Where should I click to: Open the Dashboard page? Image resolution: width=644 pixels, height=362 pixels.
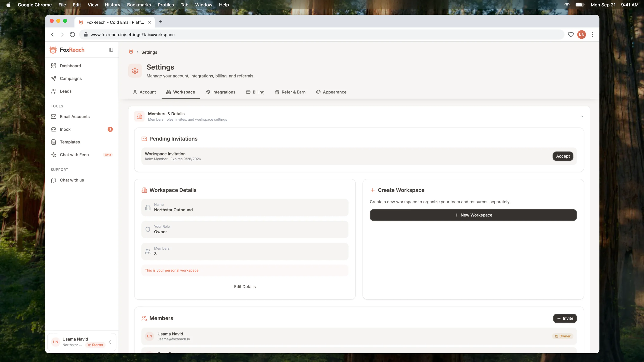(x=82, y=66)
